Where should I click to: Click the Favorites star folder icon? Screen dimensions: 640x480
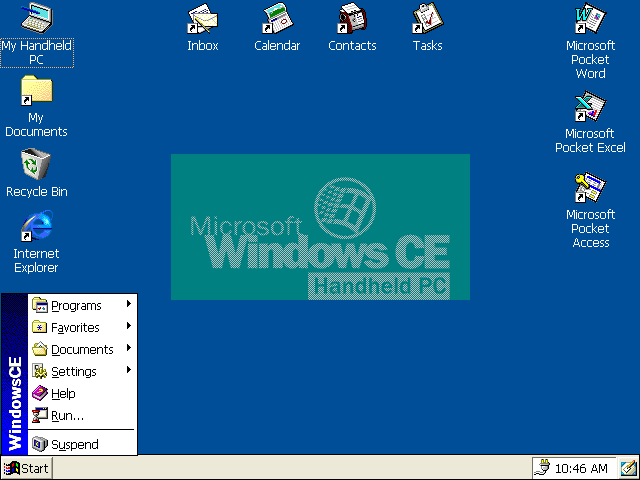40,327
